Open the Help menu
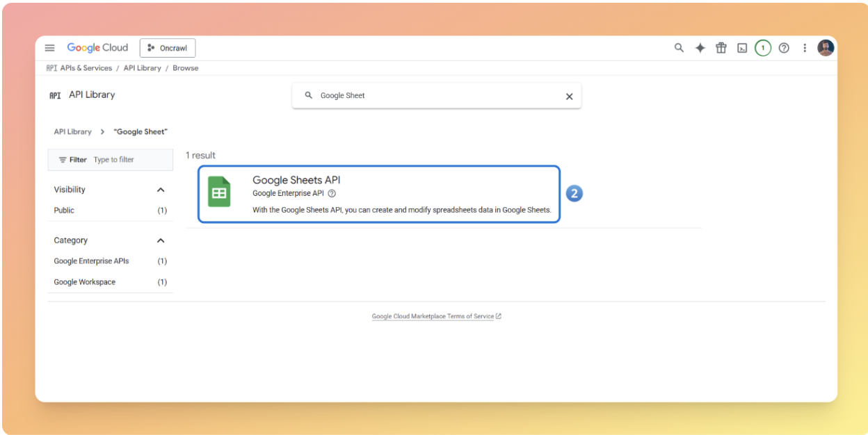 click(784, 47)
